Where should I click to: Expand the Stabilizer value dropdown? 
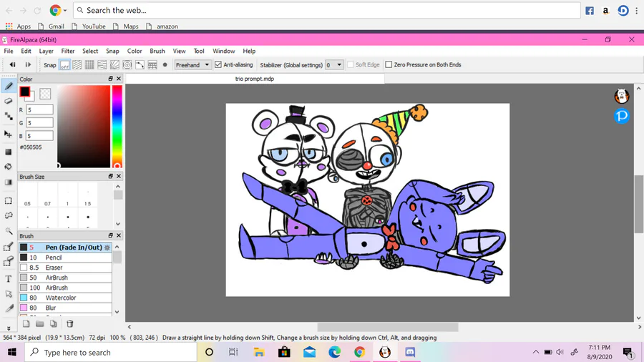click(x=334, y=65)
